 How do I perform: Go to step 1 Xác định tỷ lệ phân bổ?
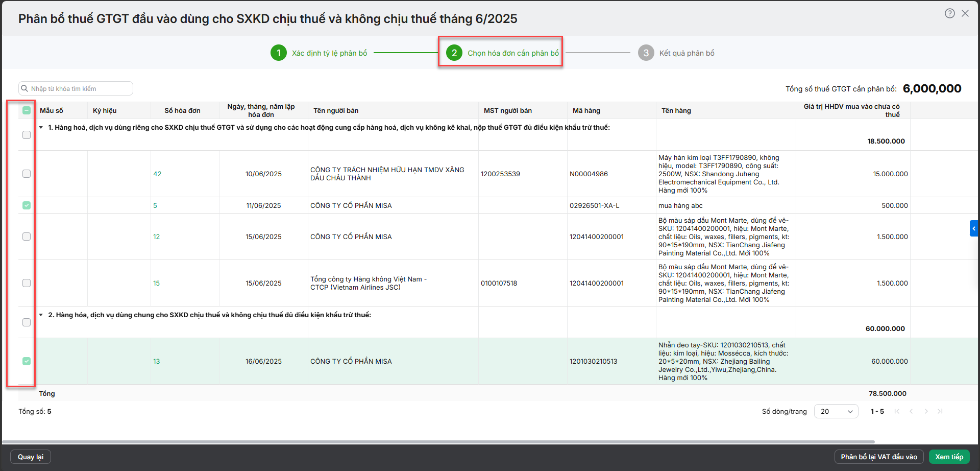tap(319, 53)
